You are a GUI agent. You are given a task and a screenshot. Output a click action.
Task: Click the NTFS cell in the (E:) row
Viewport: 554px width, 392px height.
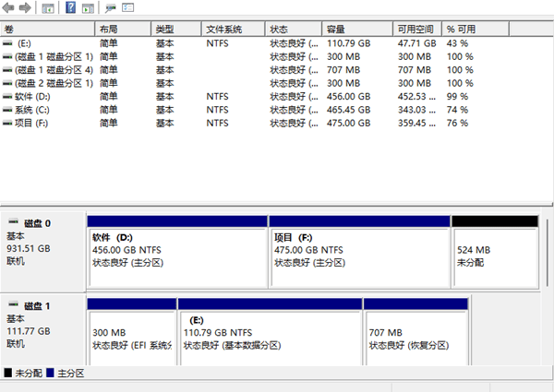[x=217, y=43]
